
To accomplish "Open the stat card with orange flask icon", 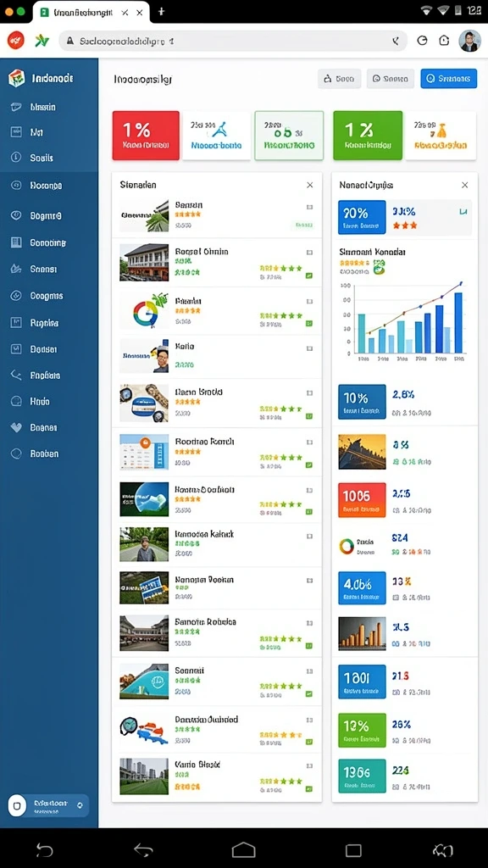I will 441,136.
